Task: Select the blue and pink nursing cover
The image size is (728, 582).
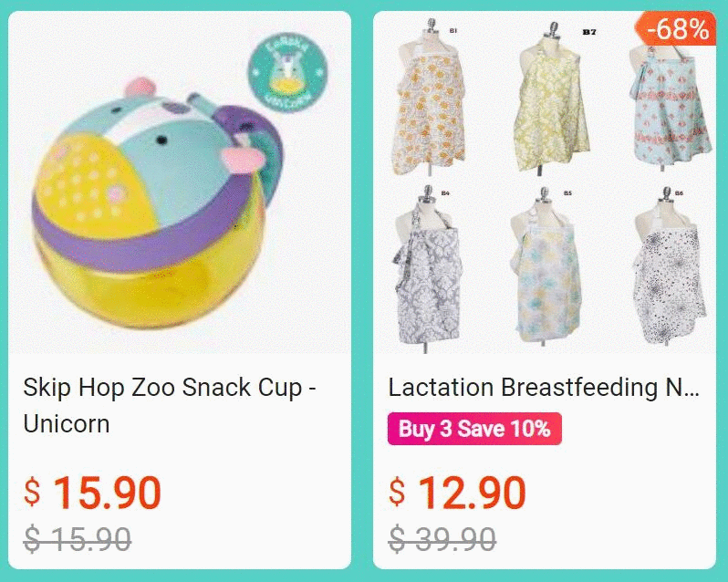Action: [x=671, y=107]
